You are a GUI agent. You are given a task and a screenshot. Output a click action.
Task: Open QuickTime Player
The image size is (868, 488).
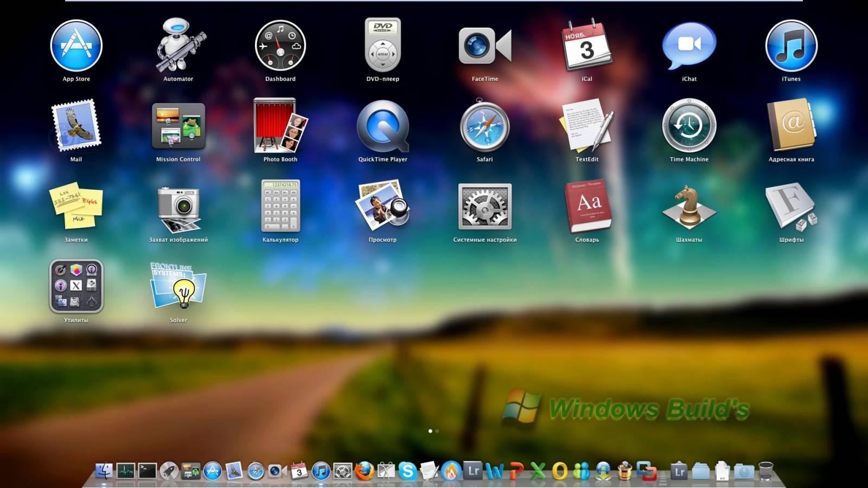click(x=382, y=126)
